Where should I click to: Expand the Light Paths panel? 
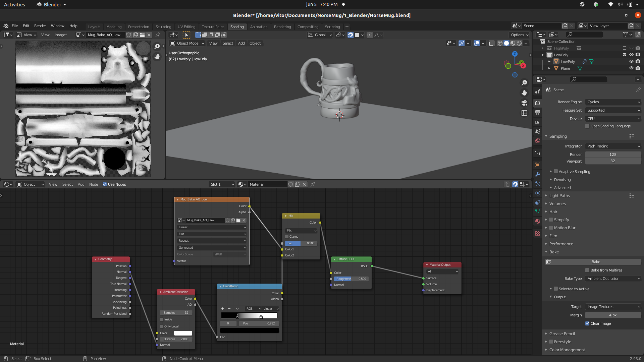tap(559, 196)
